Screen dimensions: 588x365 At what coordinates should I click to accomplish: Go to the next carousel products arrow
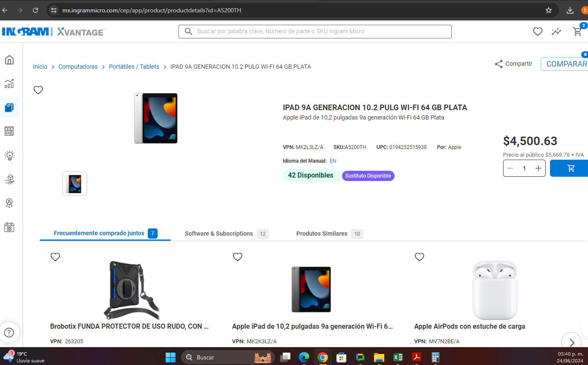point(571,342)
